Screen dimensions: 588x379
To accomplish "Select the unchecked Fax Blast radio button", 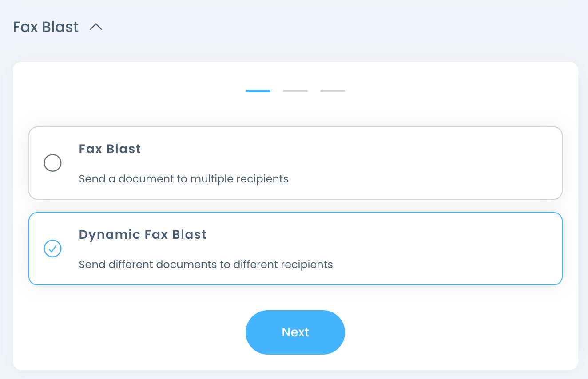I will tap(52, 163).
